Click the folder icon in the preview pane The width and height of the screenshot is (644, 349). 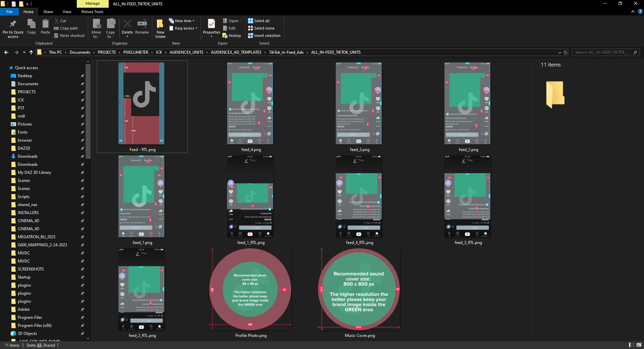pyautogui.click(x=555, y=95)
